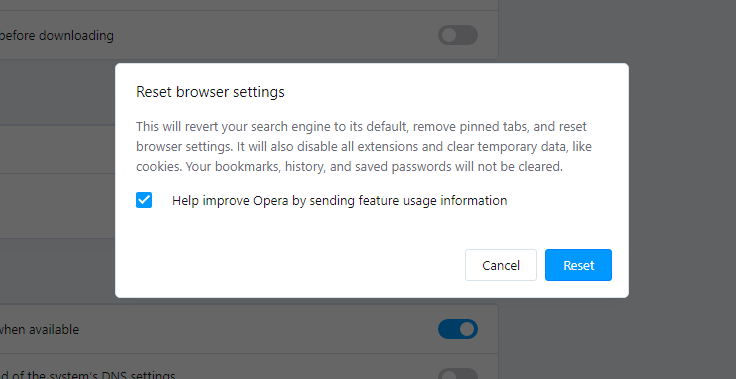Enable the toggle beside 'before downloading'
Screen dimensions: 736x379
coord(458,35)
